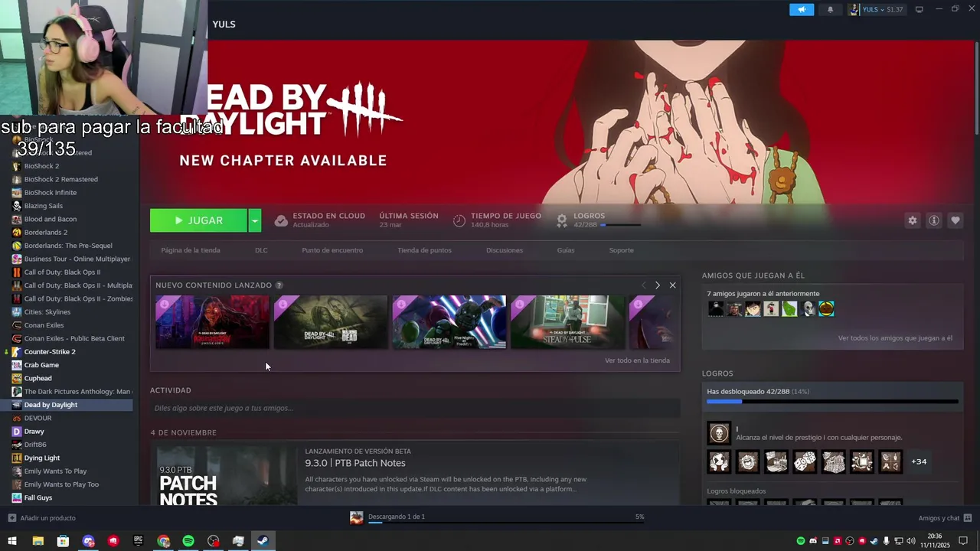
Task: Open Google Chrome from taskbar
Action: click(163, 541)
